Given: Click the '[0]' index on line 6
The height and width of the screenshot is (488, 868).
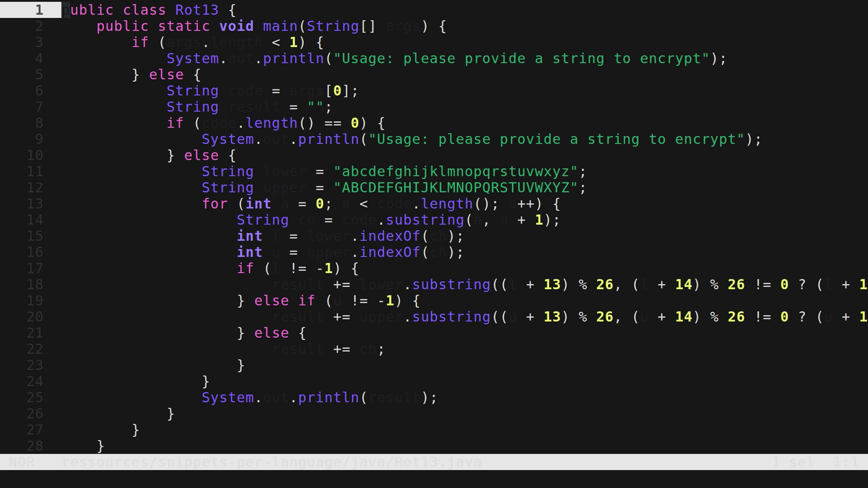Looking at the screenshot, I should click(x=337, y=91).
